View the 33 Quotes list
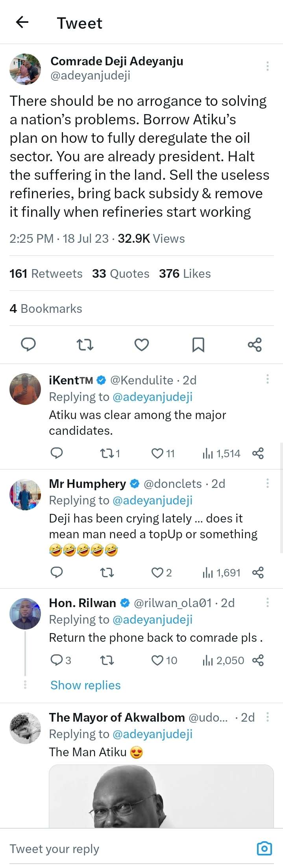The width and height of the screenshot is (283, 868). click(121, 273)
